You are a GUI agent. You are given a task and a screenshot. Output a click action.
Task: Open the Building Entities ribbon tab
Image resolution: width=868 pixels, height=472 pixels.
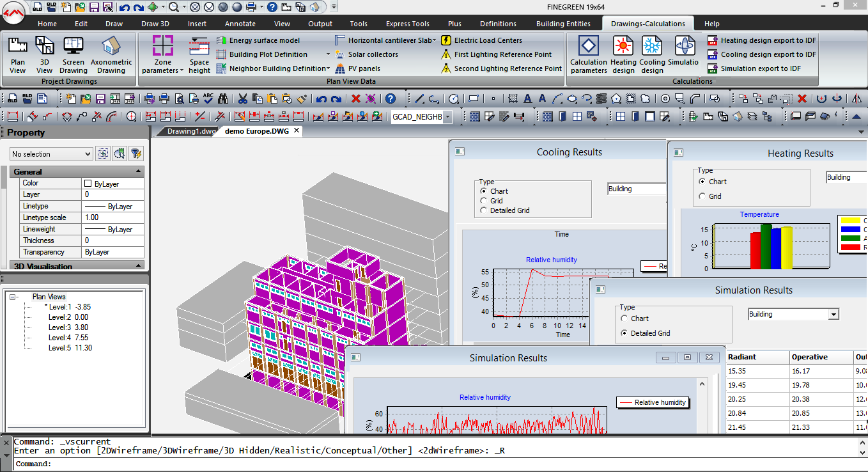point(563,24)
